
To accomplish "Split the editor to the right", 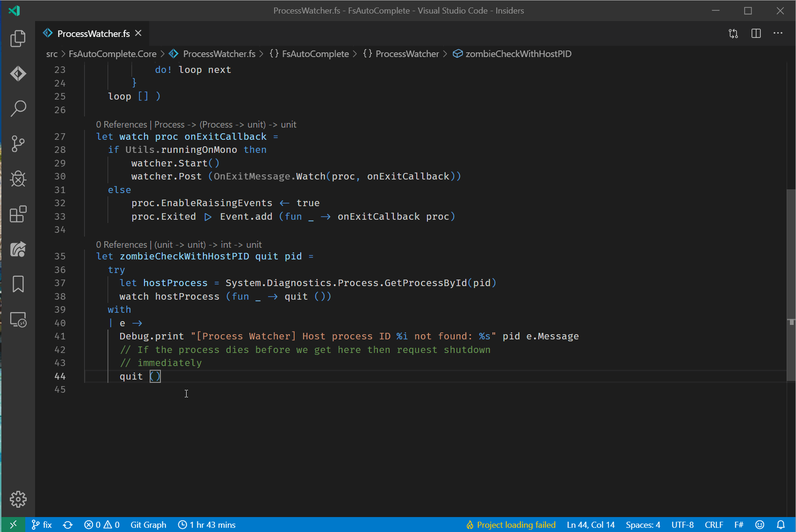I will (756, 33).
